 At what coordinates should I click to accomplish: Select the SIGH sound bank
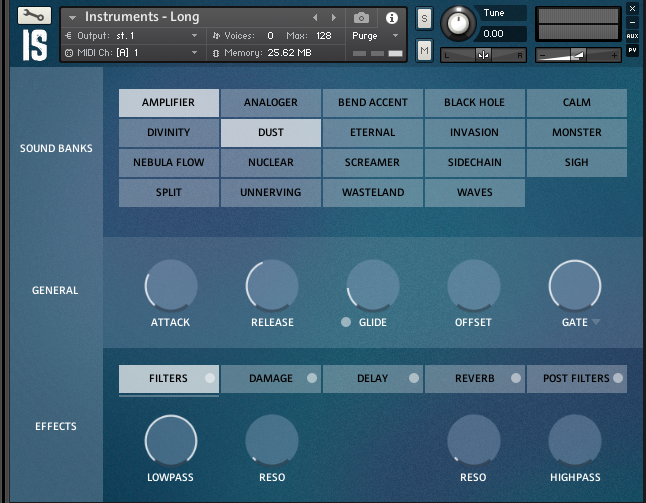coord(577,163)
